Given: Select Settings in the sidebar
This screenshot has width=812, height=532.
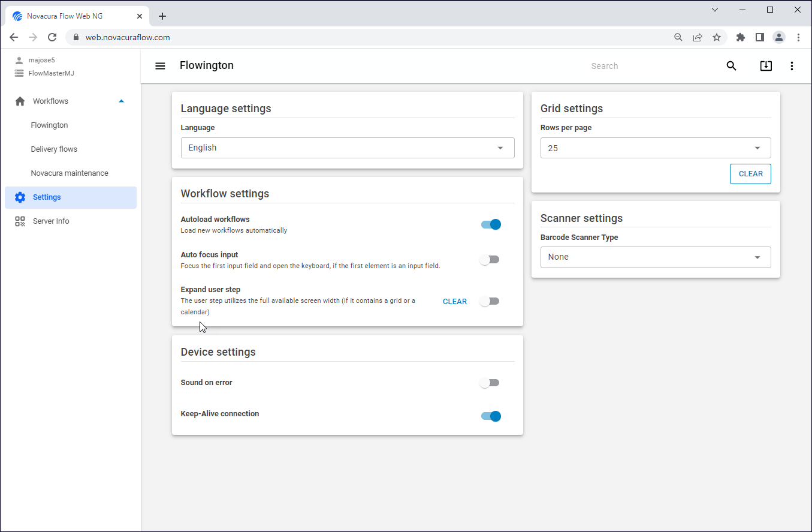Looking at the screenshot, I should (71, 197).
